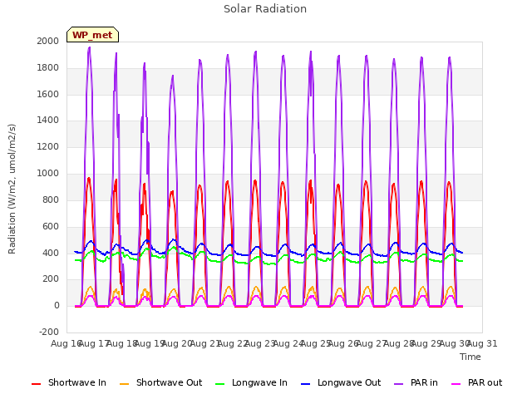Image resolution: width=532 pixels, height=399 pixels.
Task: Click the blue Longwave Out legend swatch
Action: tap(306, 384)
